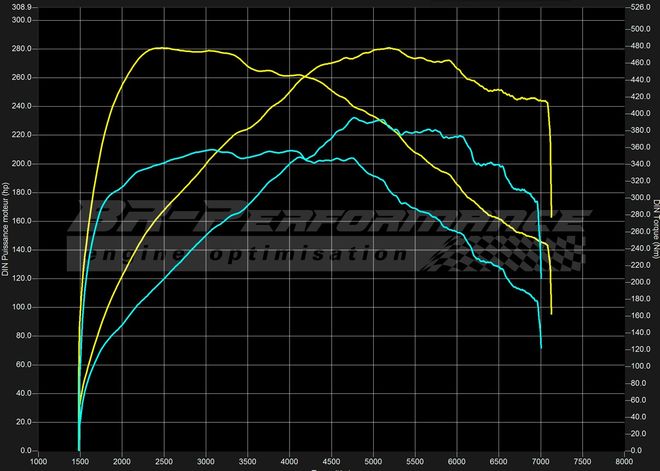The width and height of the screenshot is (660, 471).
Task: Click the 308.9 value on left axis
Action: click(x=22, y=6)
